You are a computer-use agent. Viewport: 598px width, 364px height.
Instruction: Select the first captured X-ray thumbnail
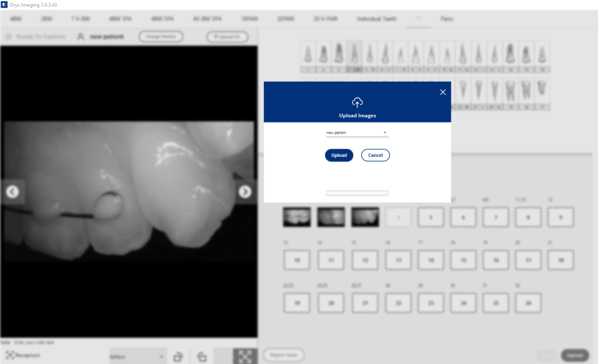pos(297,217)
